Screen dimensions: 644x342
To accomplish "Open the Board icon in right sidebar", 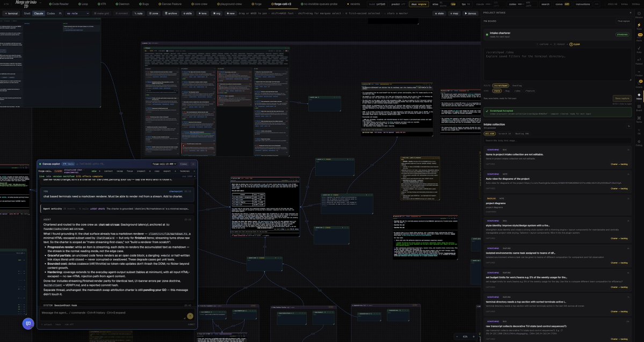I will pyautogui.click(x=639, y=107).
